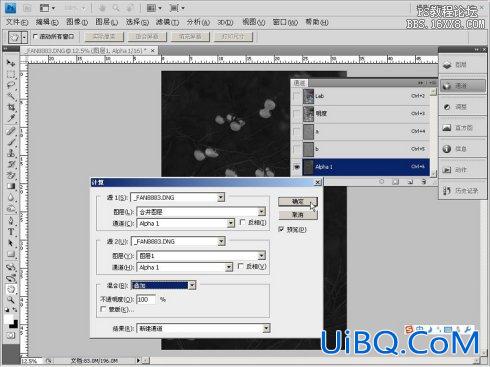
Task: Open the Blending mode dropdown
Action: coord(164,285)
